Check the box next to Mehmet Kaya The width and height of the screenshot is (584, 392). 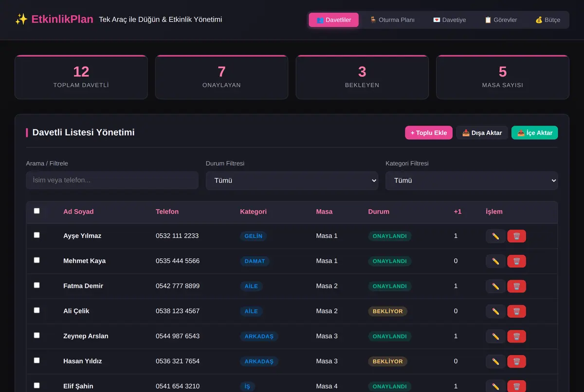click(36, 260)
